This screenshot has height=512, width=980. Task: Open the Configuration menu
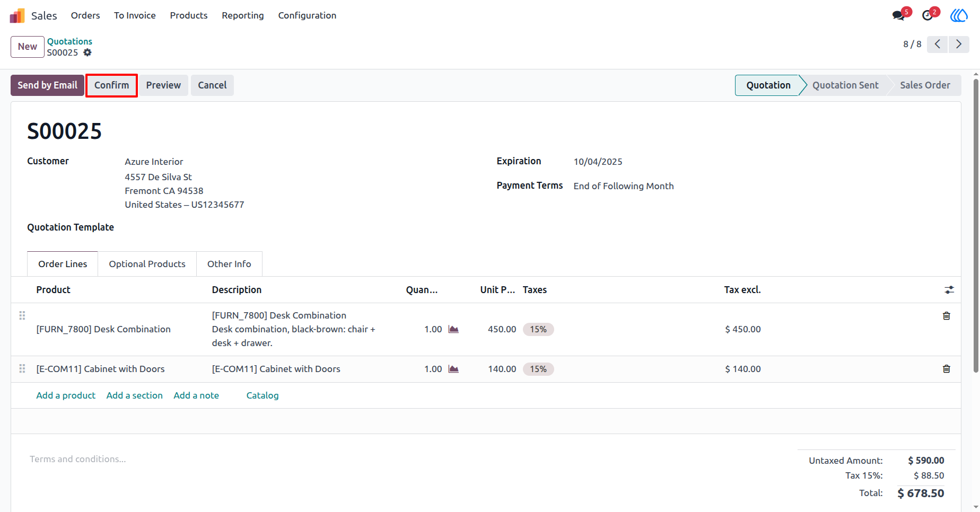307,15
